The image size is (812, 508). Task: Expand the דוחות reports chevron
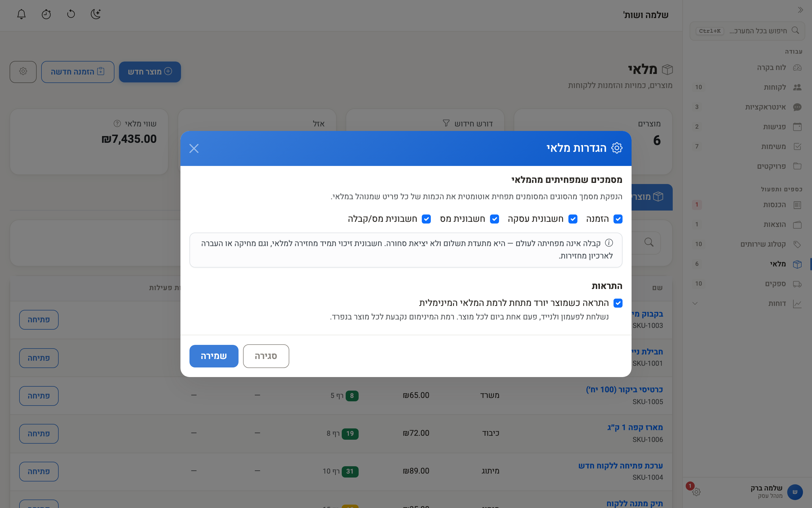[695, 303]
